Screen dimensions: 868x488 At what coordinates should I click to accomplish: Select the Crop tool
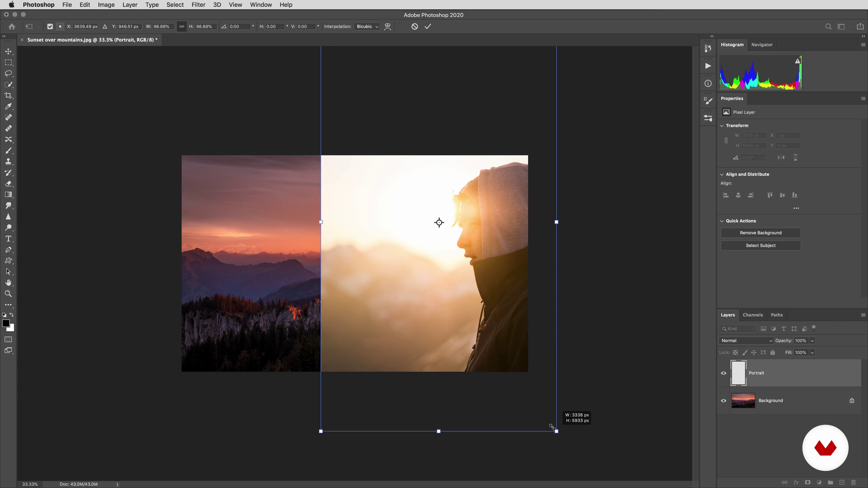(8, 96)
